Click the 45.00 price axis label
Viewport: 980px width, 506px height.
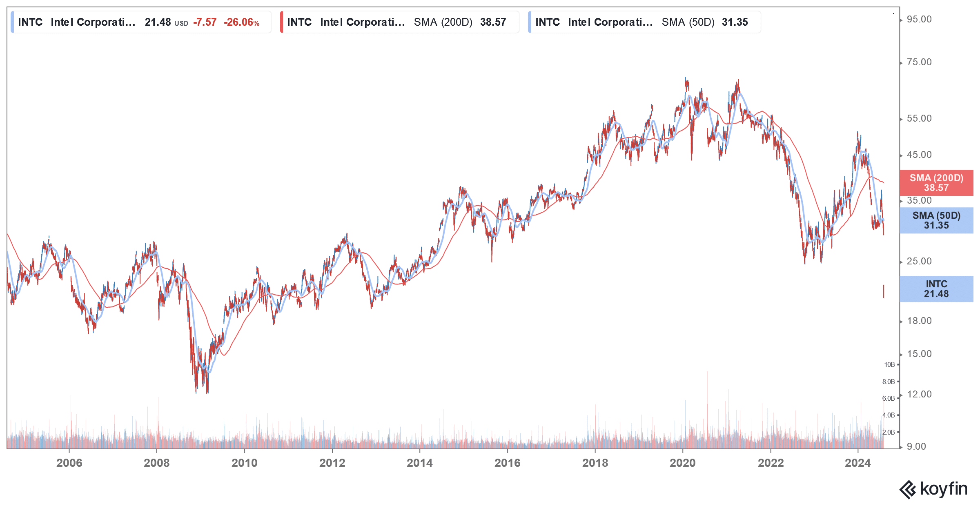click(x=919, y=155)
